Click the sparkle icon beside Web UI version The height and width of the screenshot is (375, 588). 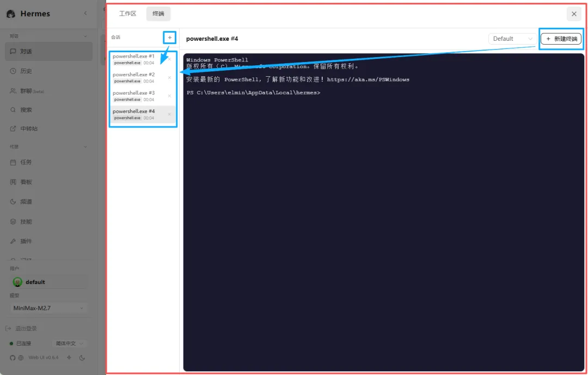tap(69, 358)
